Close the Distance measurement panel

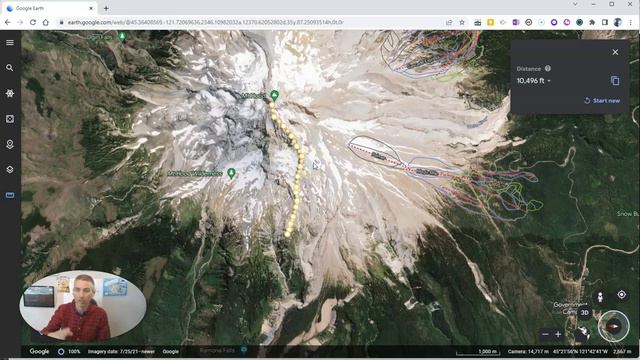click(615, 52)
